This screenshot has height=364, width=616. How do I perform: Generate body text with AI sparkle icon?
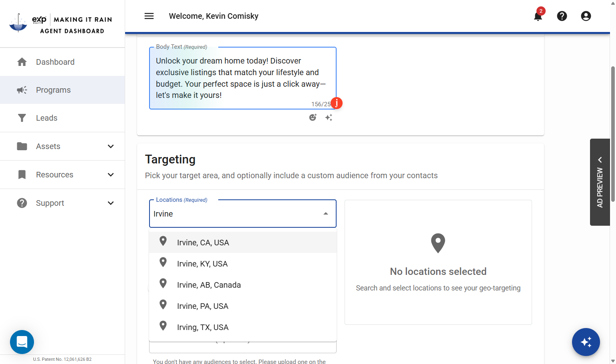(329, 117)
